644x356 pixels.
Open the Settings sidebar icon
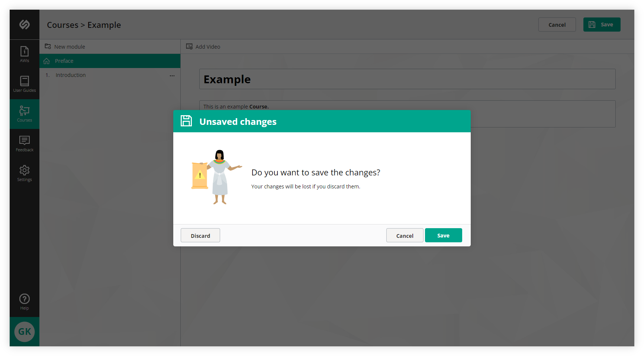tap(24, 173)
